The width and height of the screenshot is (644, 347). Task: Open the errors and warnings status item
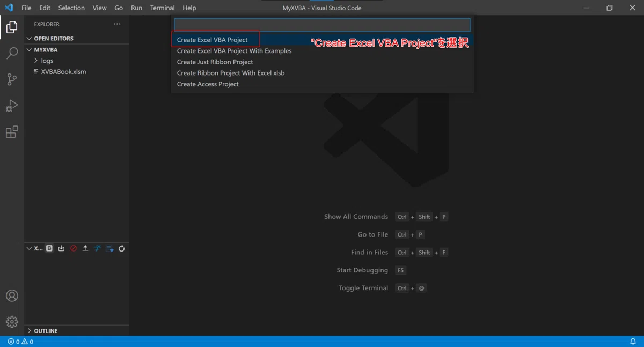[20, 342]
